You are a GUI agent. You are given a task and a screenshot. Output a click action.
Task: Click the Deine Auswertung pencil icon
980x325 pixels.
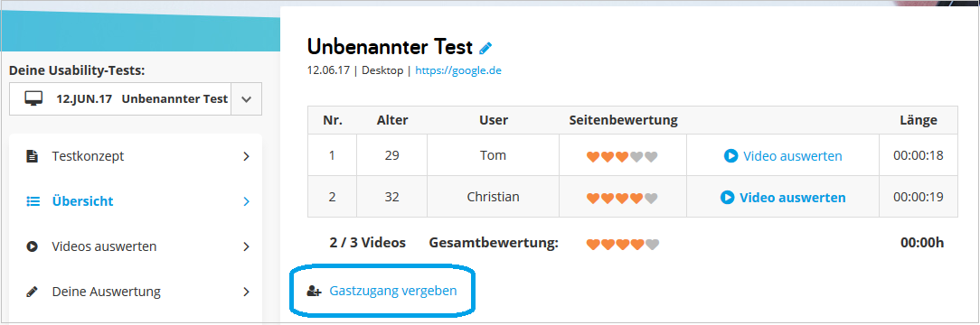[x=32, y=292]
